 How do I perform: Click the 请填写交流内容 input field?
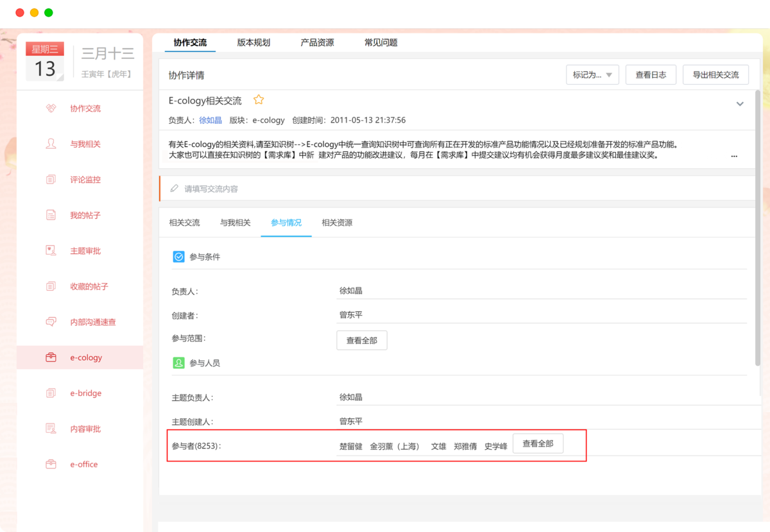458,189
